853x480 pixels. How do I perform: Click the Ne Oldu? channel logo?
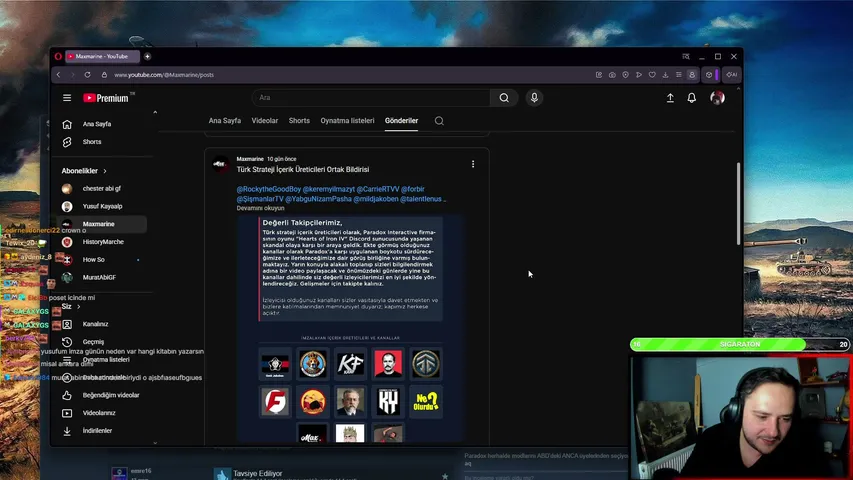click(425, 402)
